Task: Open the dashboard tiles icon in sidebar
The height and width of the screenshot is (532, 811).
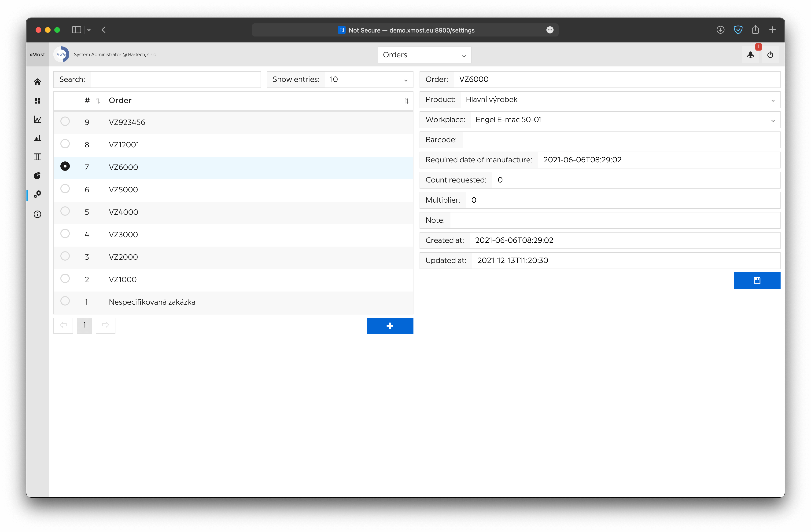Action: tap(37, 101)
